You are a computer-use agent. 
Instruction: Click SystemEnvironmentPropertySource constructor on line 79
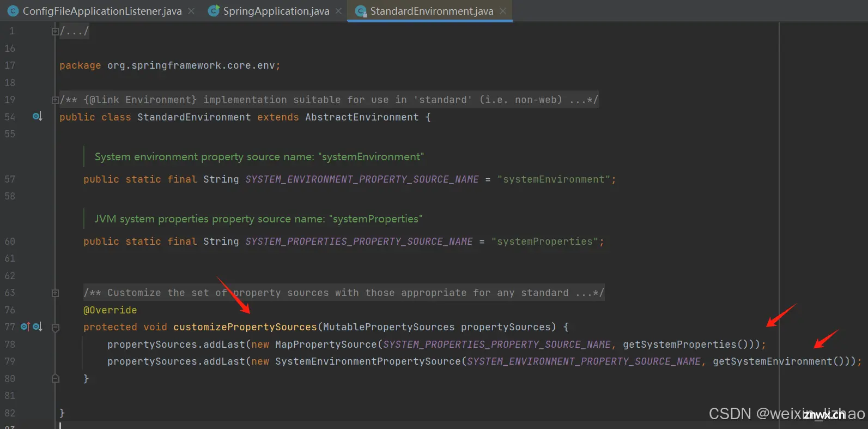pyautogui.click(x=368, y=361)
